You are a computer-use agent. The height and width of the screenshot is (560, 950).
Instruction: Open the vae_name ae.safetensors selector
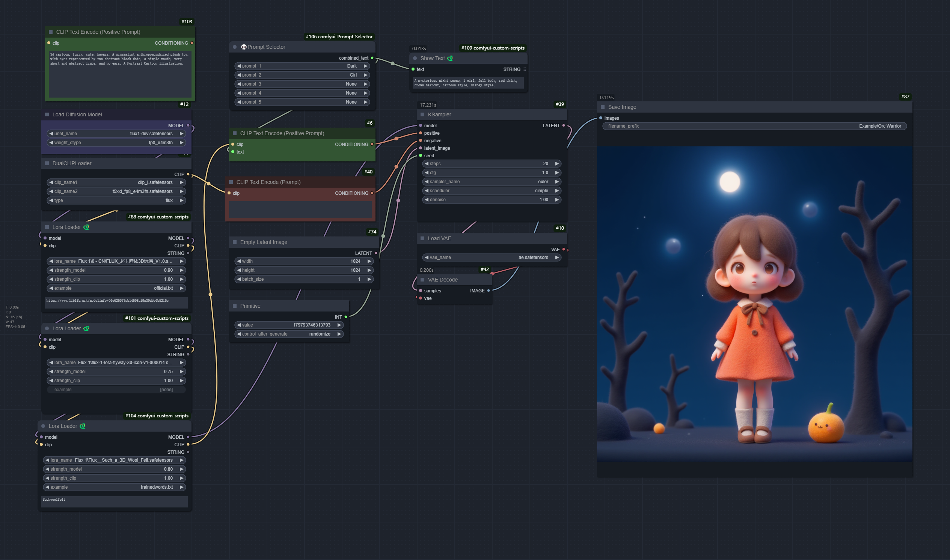click(491, 258)
